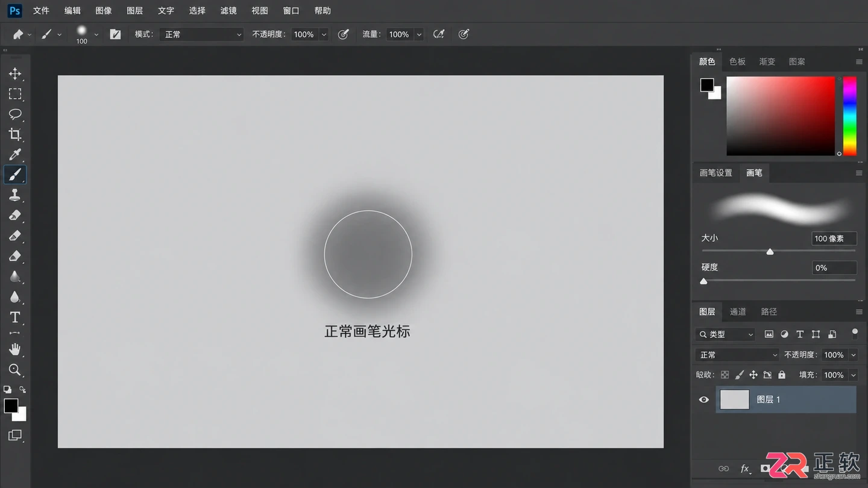This screenshot has height=488, width=868.
Task: Open the Brushes panel menu icon
Action: [859, 173]
